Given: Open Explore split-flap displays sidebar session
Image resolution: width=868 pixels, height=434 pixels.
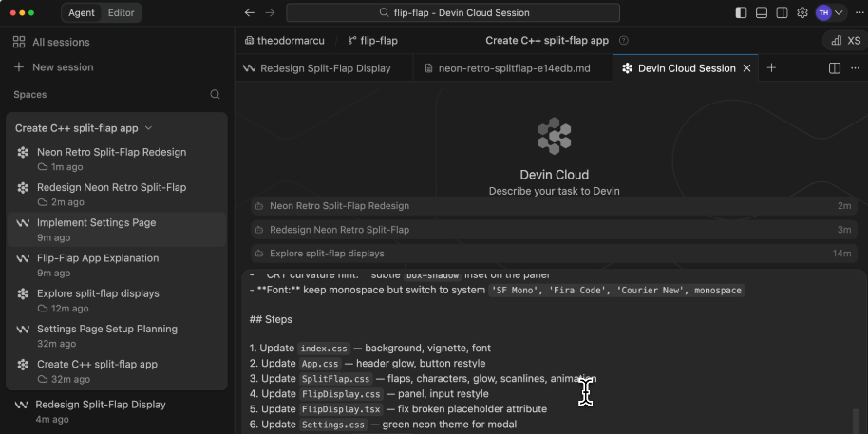Looking at the screenshot, I should (117, 301).
